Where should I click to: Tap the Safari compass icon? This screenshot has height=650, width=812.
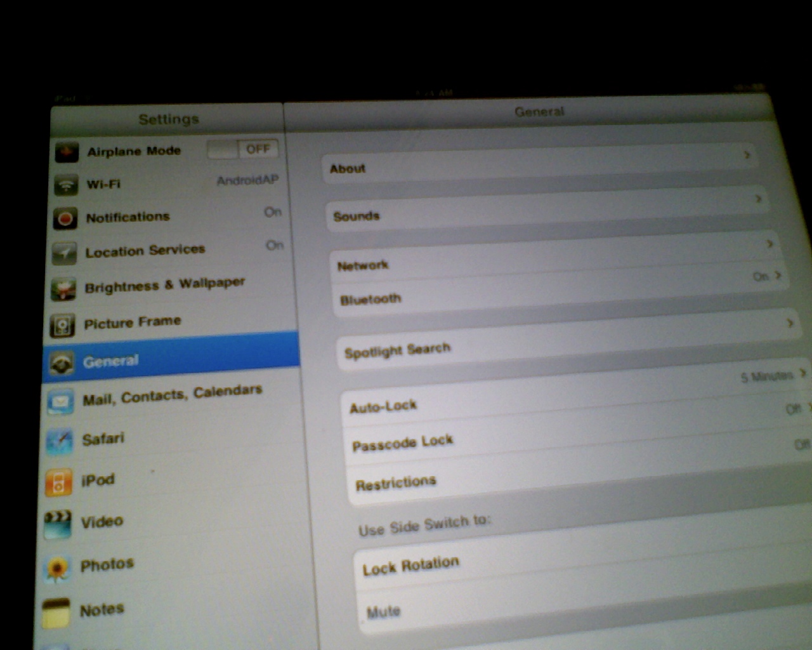click(59, 441)
